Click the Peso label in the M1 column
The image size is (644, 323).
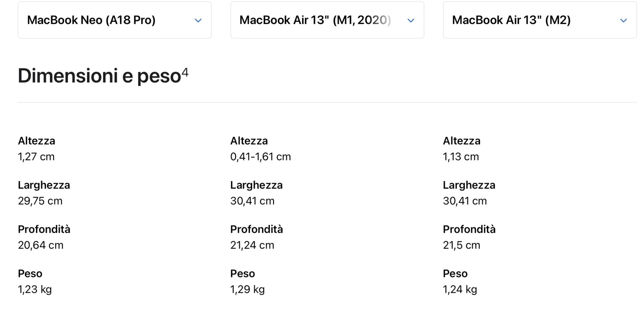coord(243,274)
